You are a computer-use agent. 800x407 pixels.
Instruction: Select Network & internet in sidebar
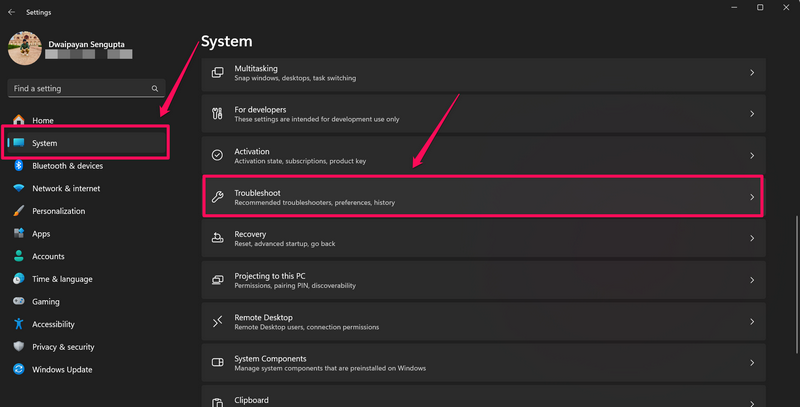(66, 188)
